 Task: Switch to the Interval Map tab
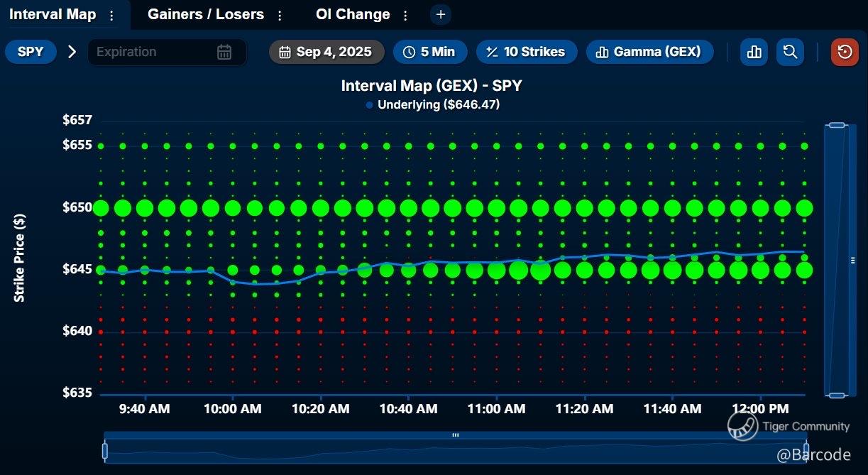click(53, 14)
